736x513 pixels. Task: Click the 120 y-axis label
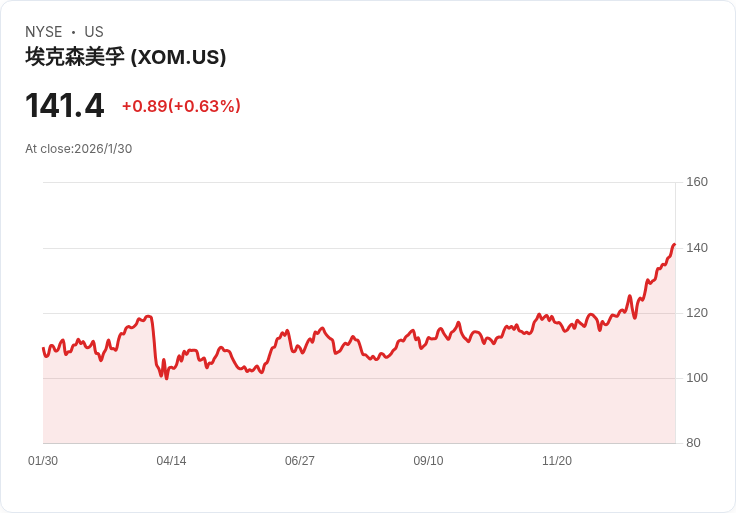click(697, 313)
